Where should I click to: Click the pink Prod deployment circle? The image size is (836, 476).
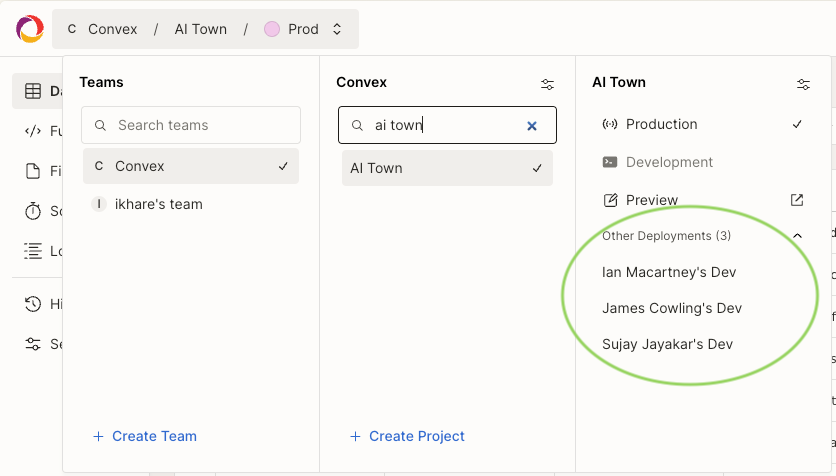272,29
